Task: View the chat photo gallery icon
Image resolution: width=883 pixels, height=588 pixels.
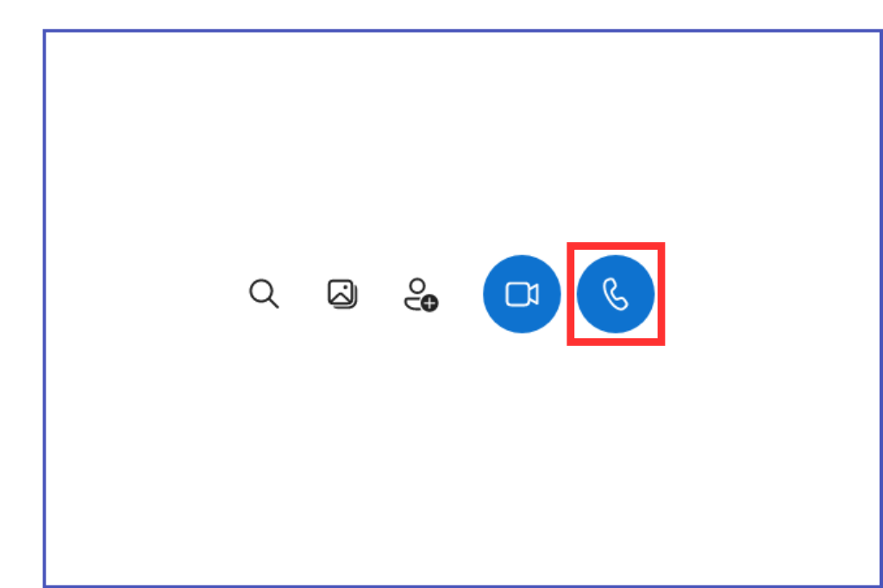Action: [342, 294]
